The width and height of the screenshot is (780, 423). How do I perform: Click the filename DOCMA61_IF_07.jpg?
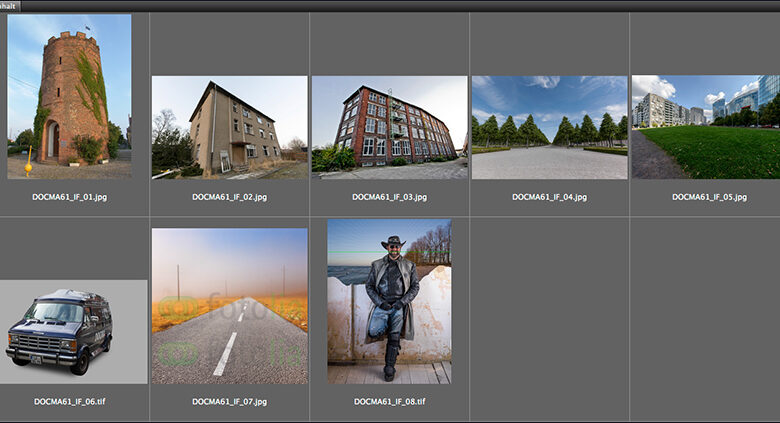point(230,402)
